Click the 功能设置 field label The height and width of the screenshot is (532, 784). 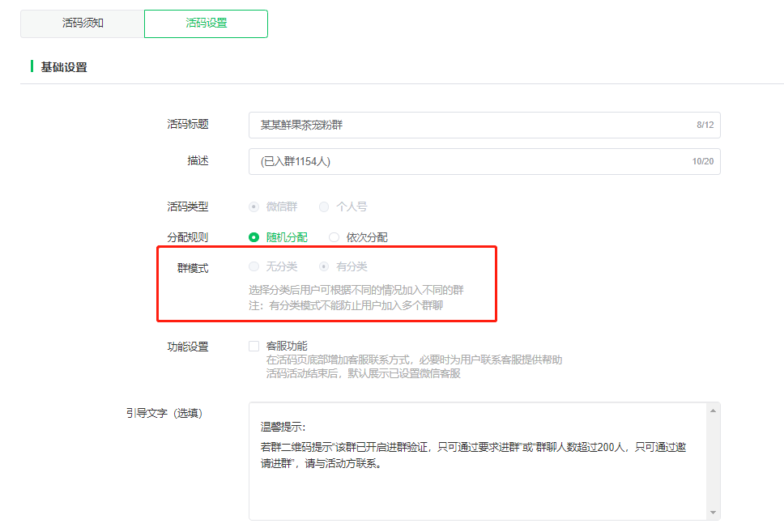(188, 347)
